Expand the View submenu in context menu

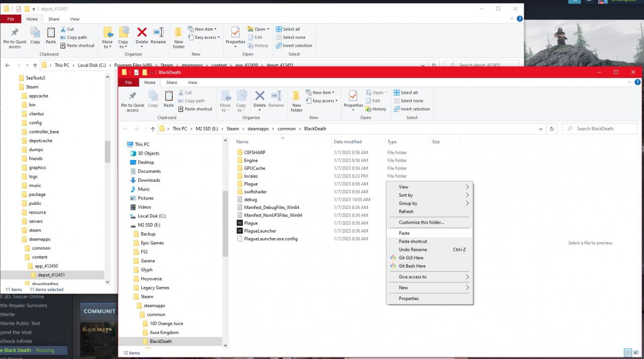pos(429,187)
